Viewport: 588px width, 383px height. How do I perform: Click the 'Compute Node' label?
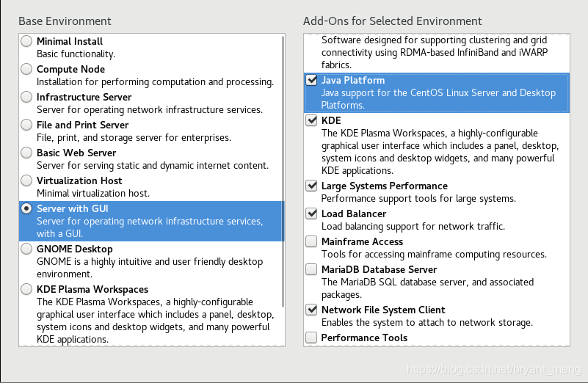point(71,69)
